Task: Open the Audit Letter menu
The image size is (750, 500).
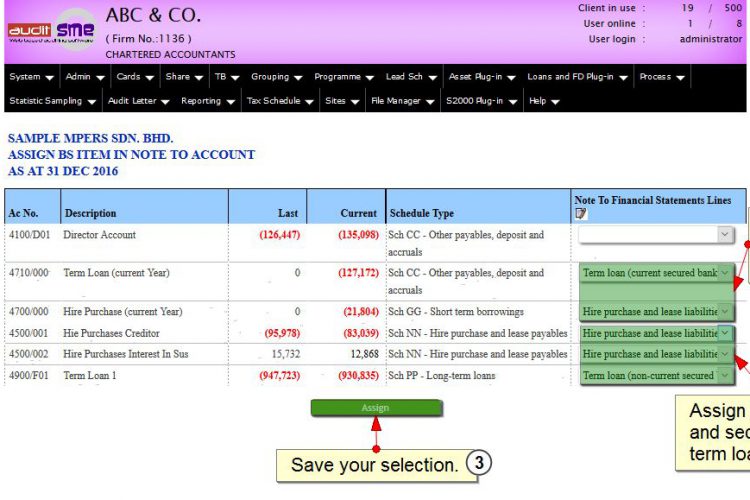Action: [x=139, y=101]
